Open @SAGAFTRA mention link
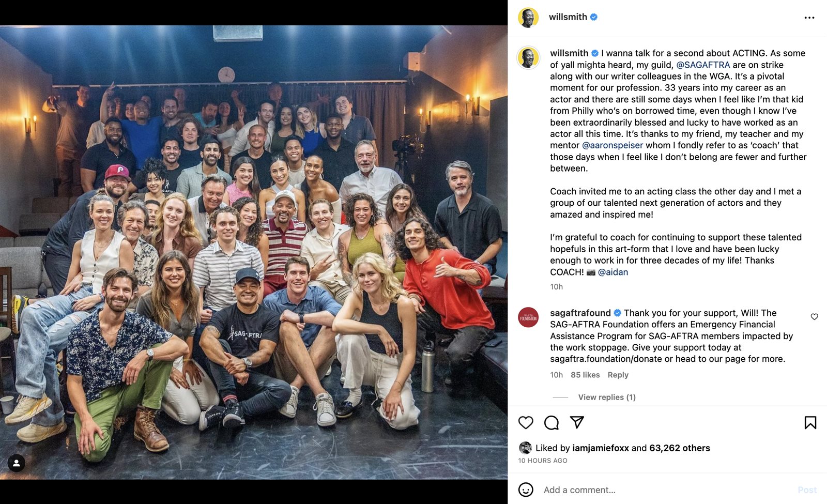The width and height of the screenshot is (827, 504). click(x=703, y=65)
